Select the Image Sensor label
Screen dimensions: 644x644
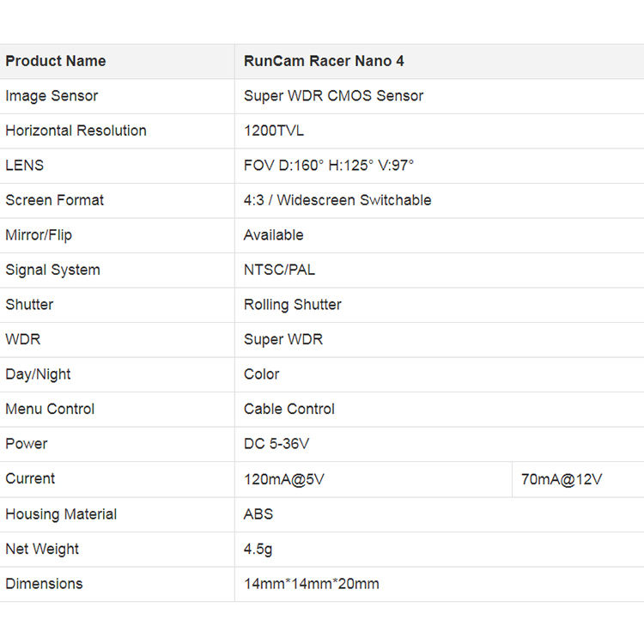[52, 96]
